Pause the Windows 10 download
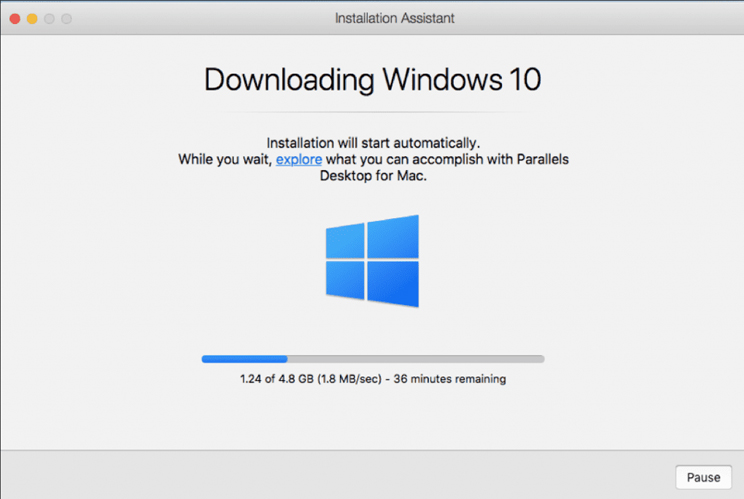This screenshot has height=499, width=744. [x=703, y=477]
